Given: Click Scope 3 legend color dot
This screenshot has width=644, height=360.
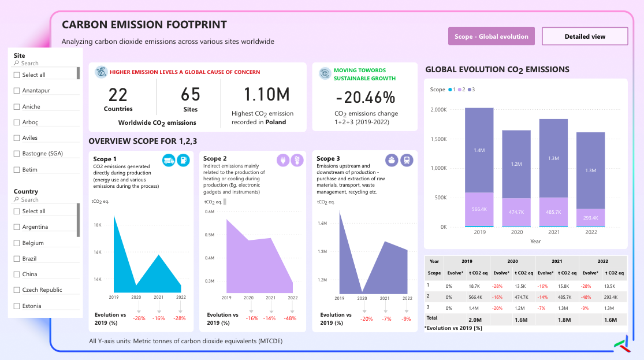Looking at the screenshot, I should [470, 90].
